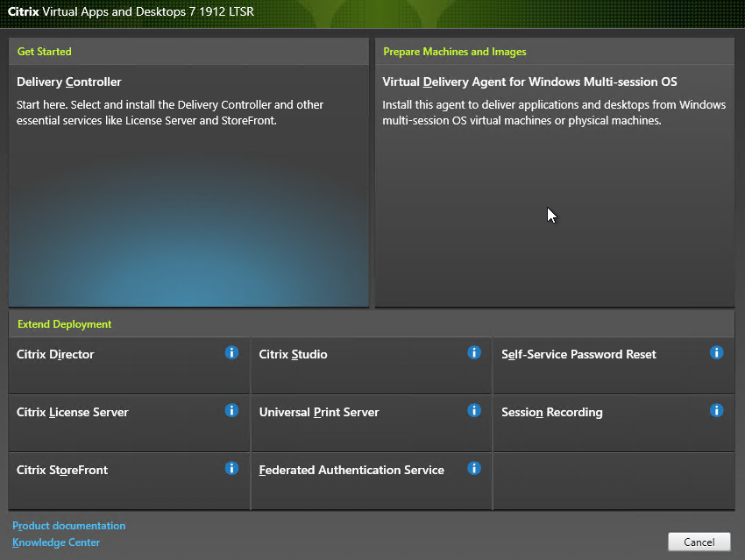Visit the Knowledge Center link
745x560 pixels.
pyautogui.click(x=56, y=542)
